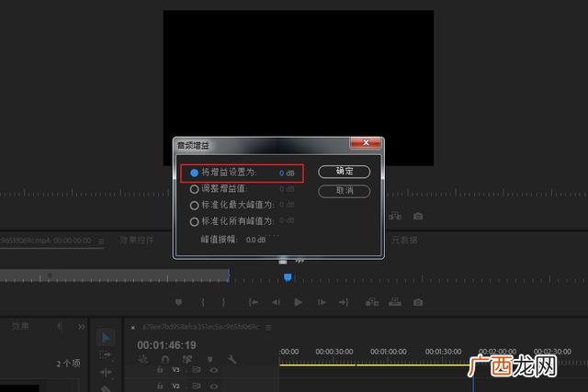Open timeline display settings wrench
This screenshot has height=392, width=588.
point(232,359)
